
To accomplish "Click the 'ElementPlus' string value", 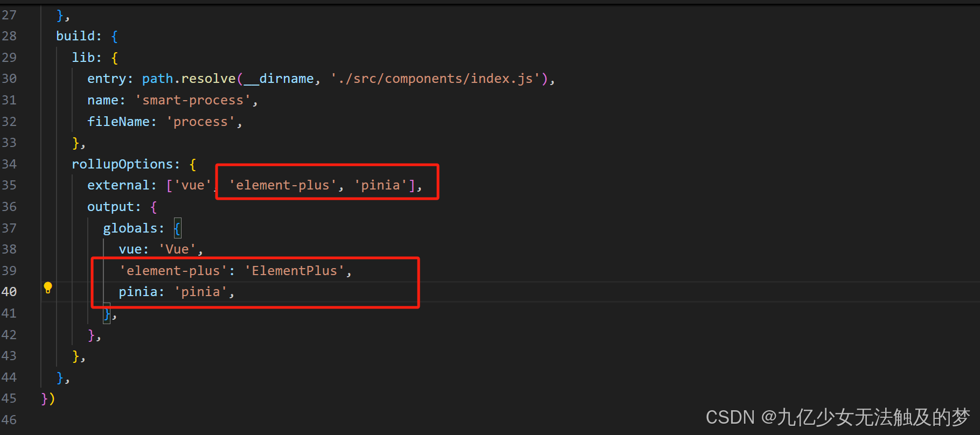I will (x=294, y=271).
